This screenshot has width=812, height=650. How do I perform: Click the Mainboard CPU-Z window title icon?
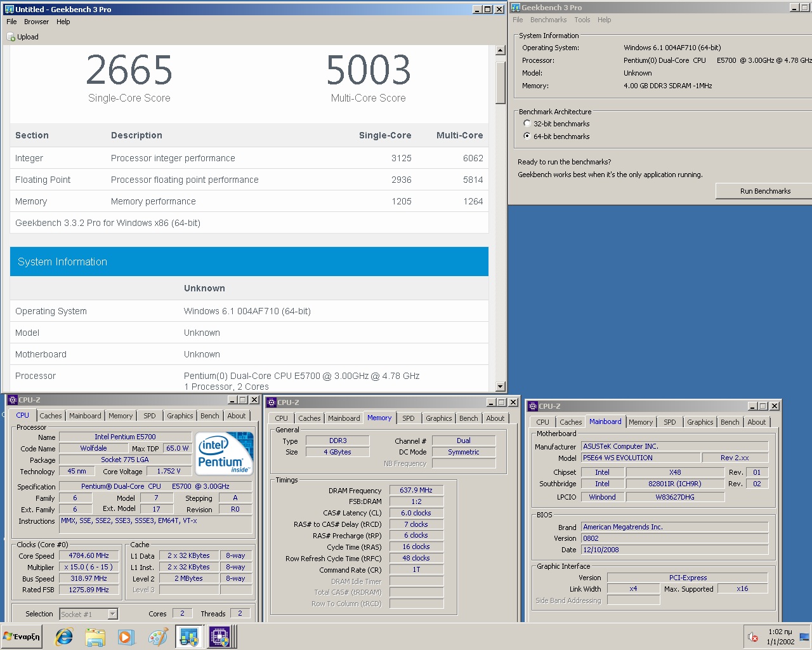(x=533, y=406)
